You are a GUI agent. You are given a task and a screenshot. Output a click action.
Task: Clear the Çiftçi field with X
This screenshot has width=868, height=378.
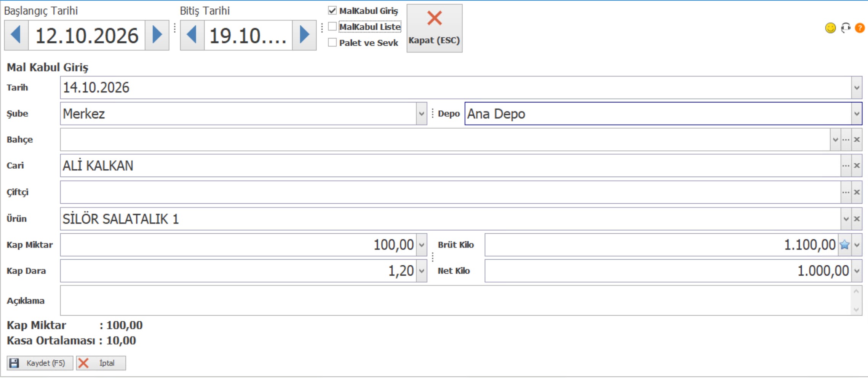[x=857, y=192]
